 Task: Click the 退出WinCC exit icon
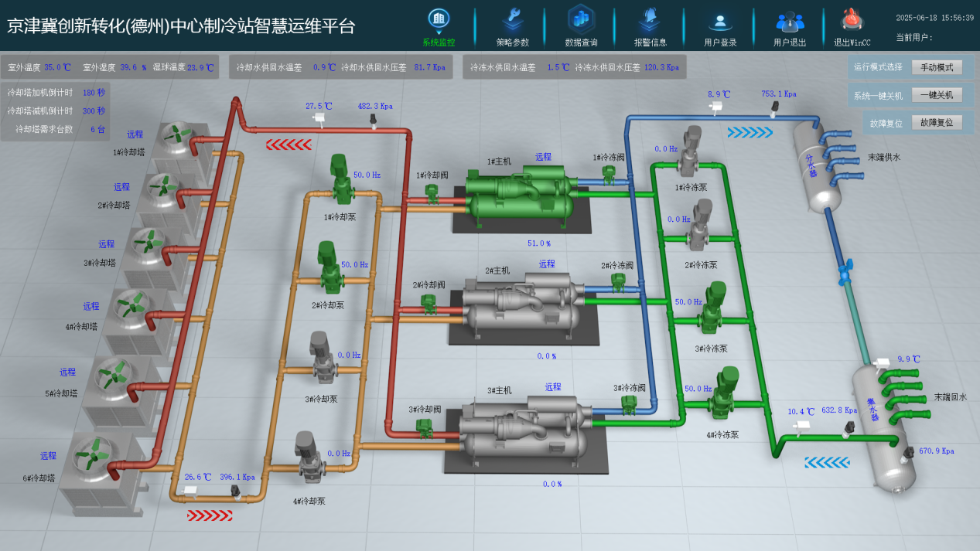pos(852,19)
